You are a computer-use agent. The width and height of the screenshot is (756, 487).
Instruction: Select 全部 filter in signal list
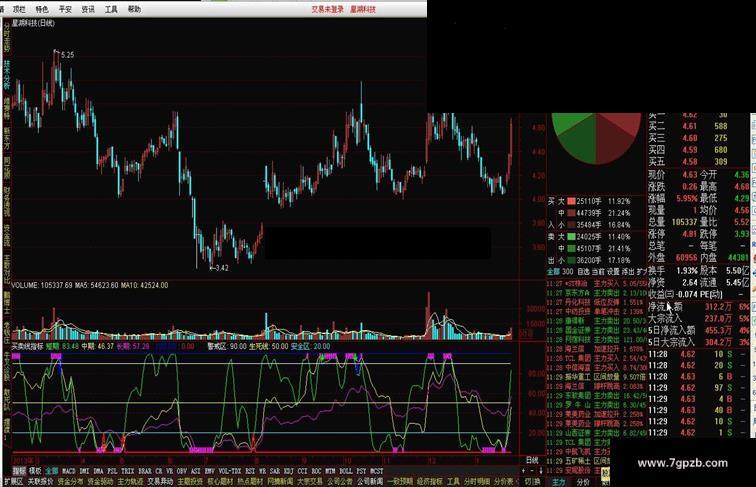(554, 272)
